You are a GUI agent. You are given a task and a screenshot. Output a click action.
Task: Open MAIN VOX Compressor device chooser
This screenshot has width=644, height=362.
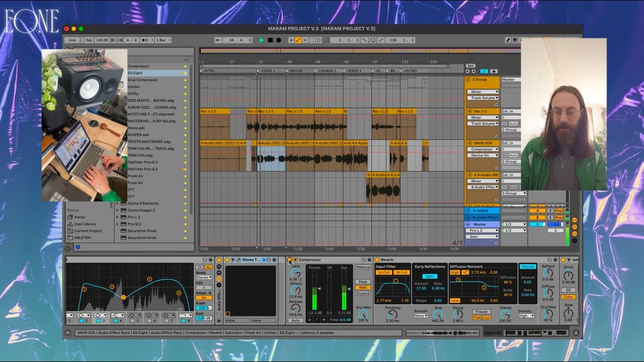484,149
